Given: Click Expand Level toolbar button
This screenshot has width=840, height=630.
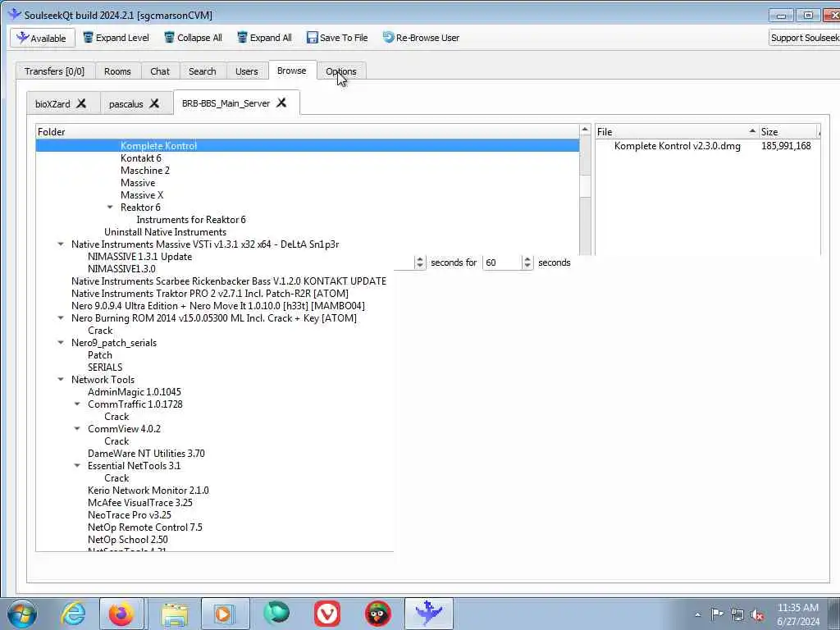Looking at the screenshot, I should [x=116, y=38].
